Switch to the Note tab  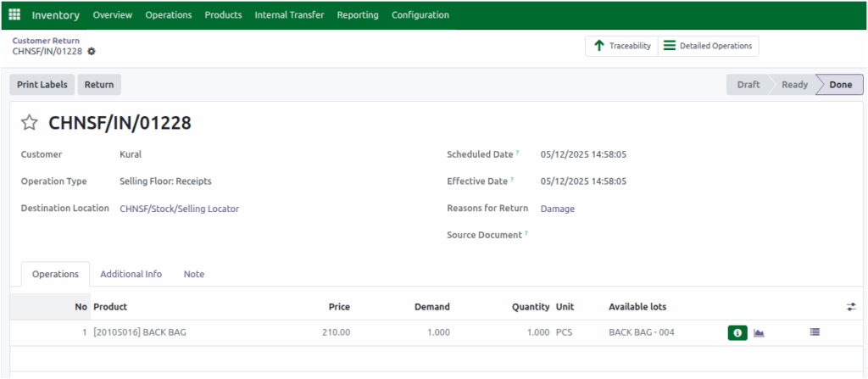pos(194,274)
